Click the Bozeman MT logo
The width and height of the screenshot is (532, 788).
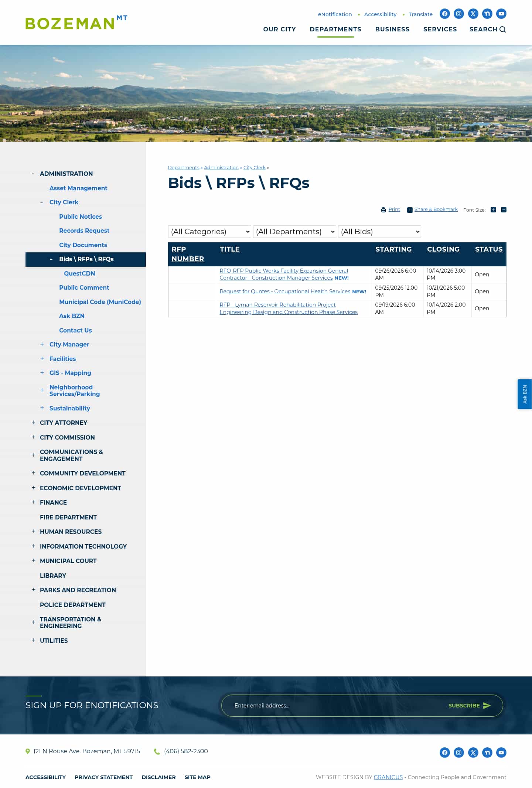(x=76, y=23)
